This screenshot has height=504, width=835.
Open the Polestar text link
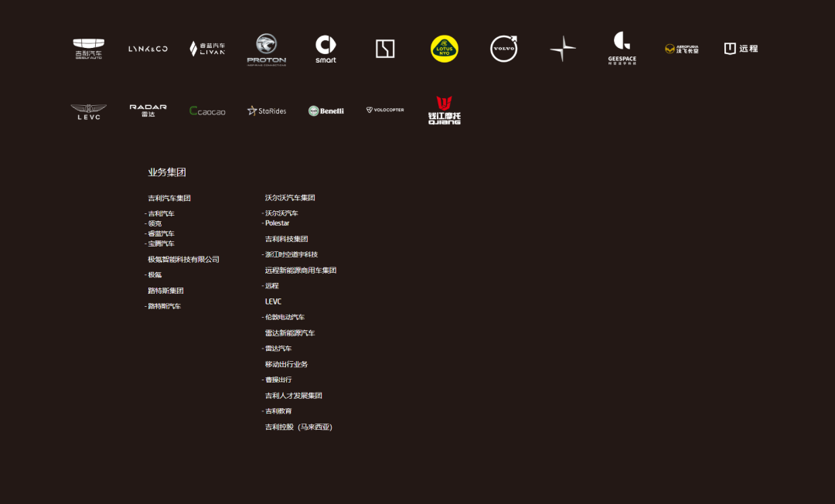click(x=277, y=223)
